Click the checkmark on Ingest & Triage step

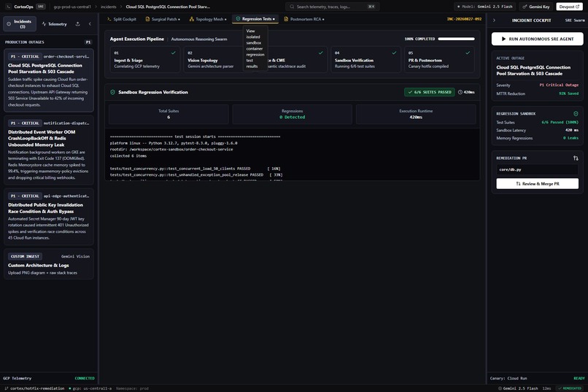pos(173,53)
